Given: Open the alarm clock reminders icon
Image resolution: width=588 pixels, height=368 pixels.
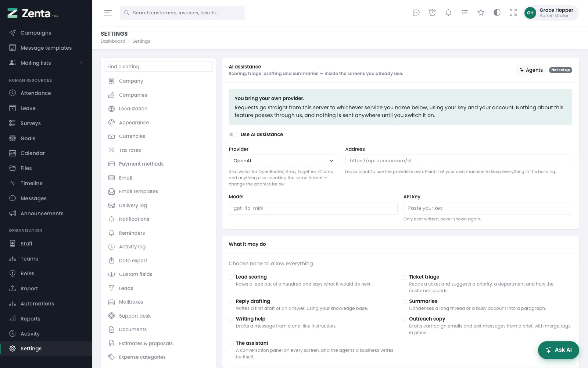Looking at the screenshot, I should coord(432,13).
